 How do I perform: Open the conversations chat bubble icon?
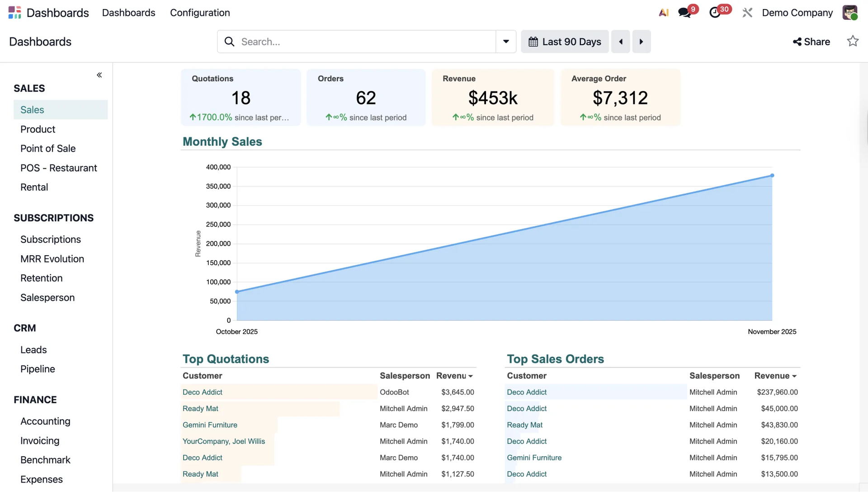(685, 13)
